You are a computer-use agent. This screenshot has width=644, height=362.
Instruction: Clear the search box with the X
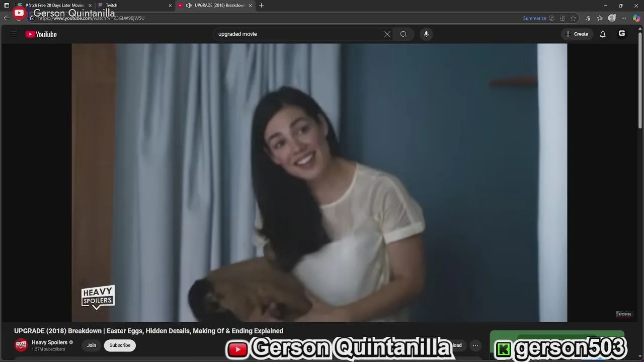pyautogui.click(x=387, y=34)
